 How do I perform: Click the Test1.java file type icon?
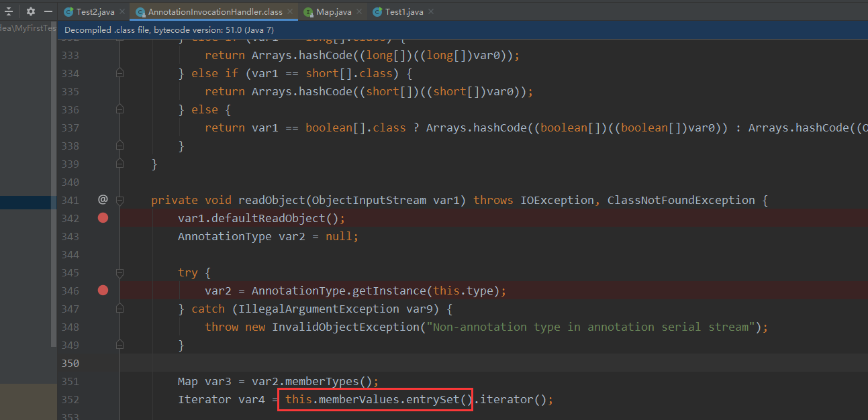pyautogui.click(x=377, y=12)
